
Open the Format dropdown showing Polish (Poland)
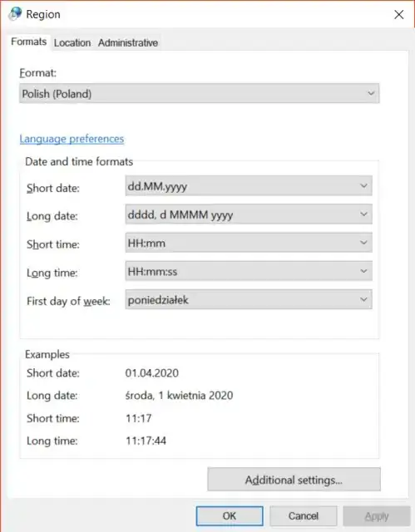click(x=200, y=93)
